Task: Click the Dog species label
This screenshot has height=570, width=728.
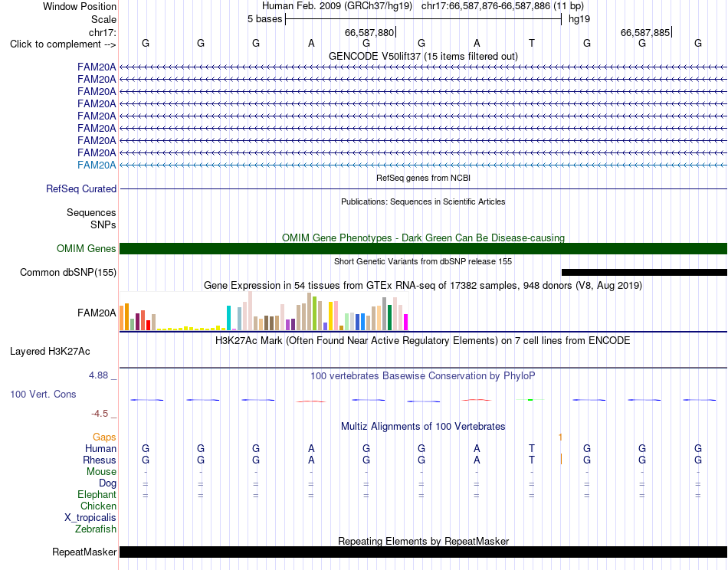Action: [x=108, y=483]
